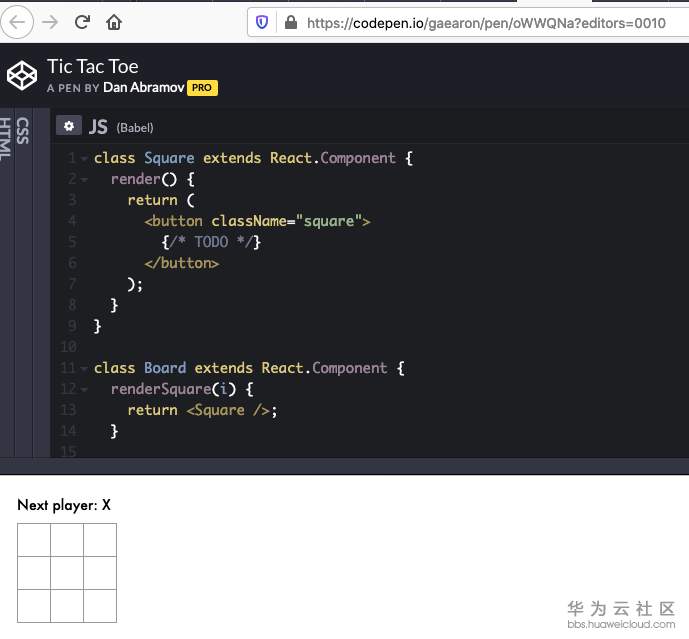Screen dimensions: 689x639
Task: Click the TODO comment in line 5
Action: coord(211,242)
